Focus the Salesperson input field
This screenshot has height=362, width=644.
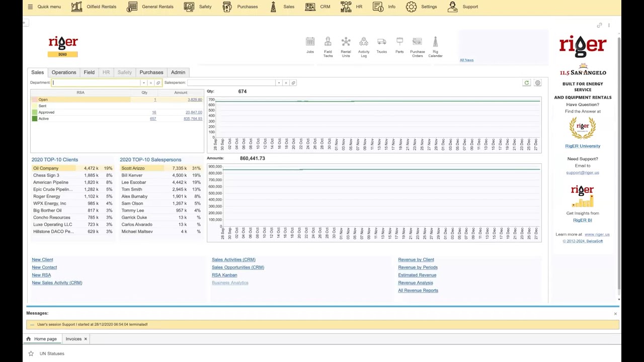[231, 82]
